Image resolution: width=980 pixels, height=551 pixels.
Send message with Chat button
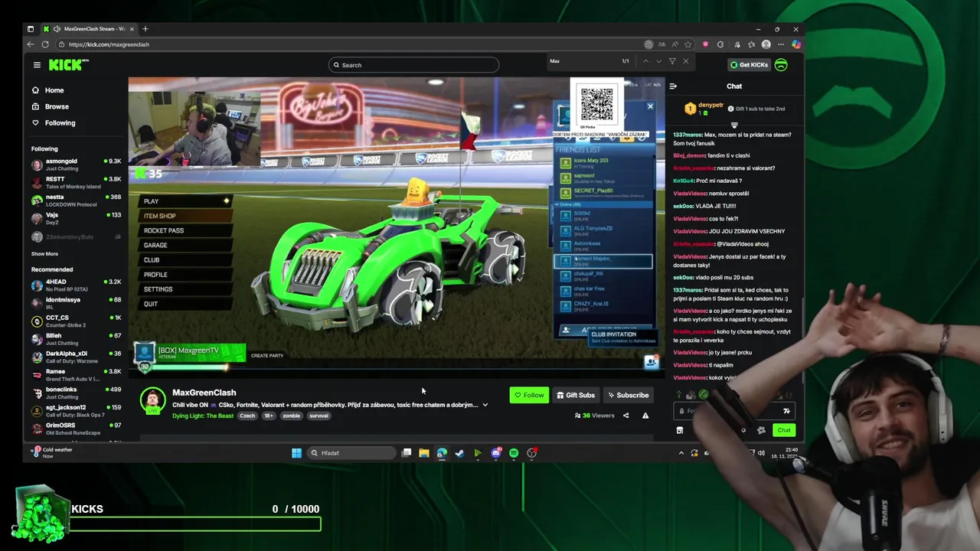coord(784,430)
